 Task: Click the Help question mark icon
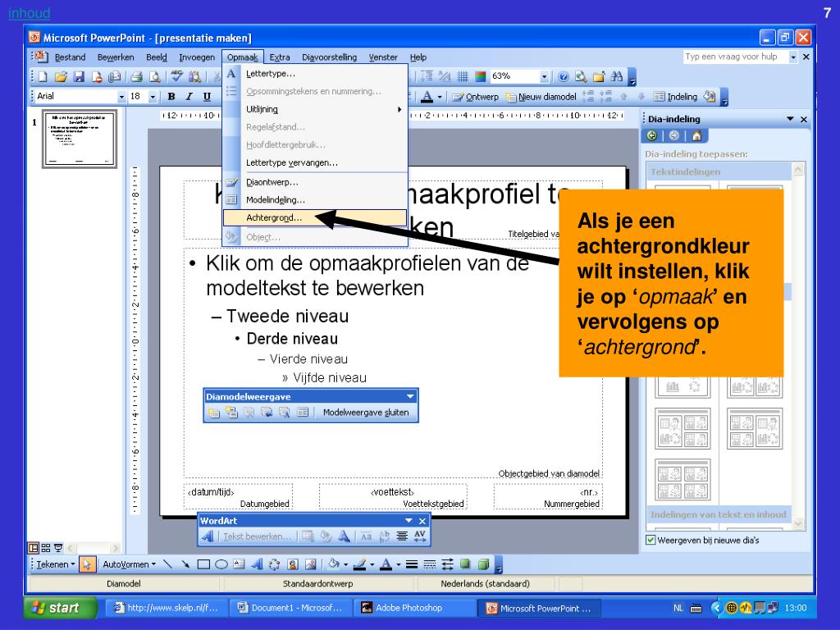(x=563, y=76)
